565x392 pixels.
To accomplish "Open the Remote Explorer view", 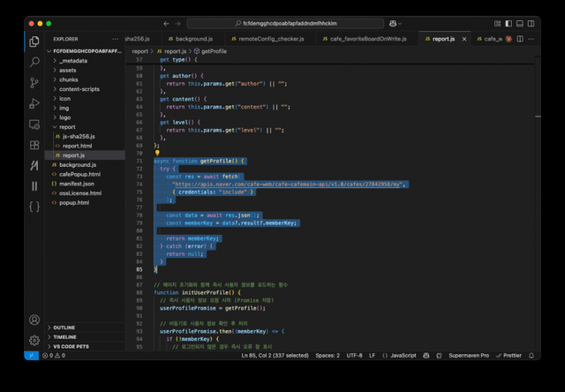I will (34, 124).
